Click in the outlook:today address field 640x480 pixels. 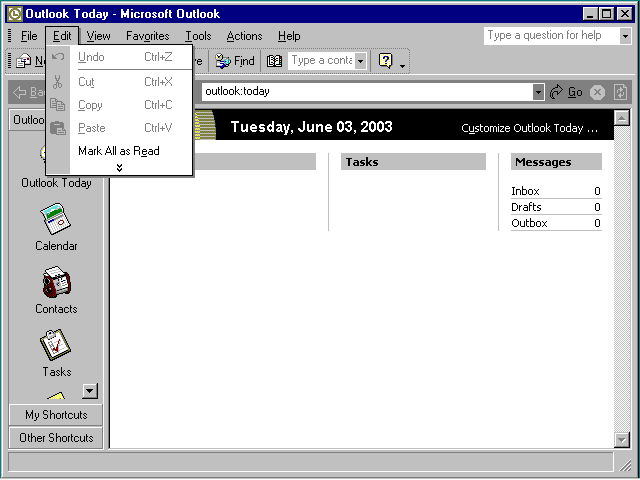click(367, 91)
